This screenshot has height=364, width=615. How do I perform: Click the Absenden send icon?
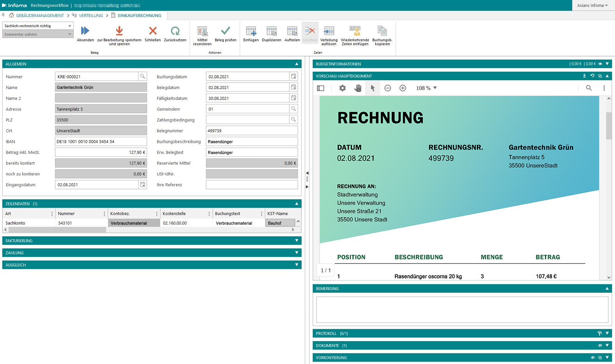(x=85, y=31)
